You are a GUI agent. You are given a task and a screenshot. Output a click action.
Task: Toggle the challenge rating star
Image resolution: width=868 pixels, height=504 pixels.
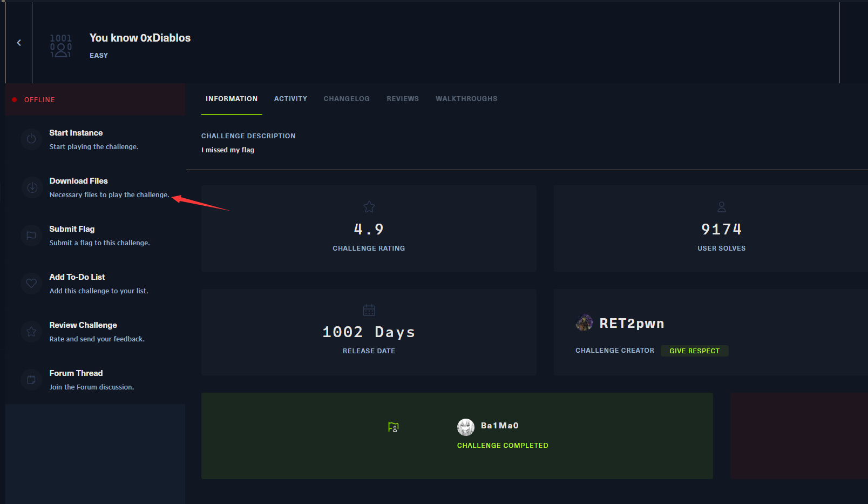pyautogui.click(x=369, y=206)
